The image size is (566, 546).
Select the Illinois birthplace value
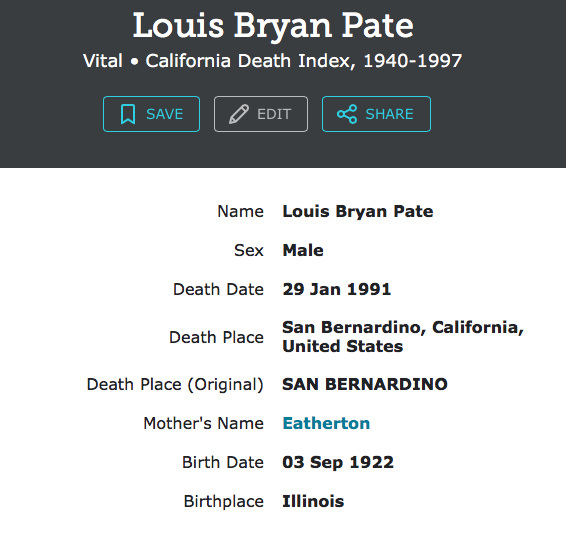[x=313, y=502]
